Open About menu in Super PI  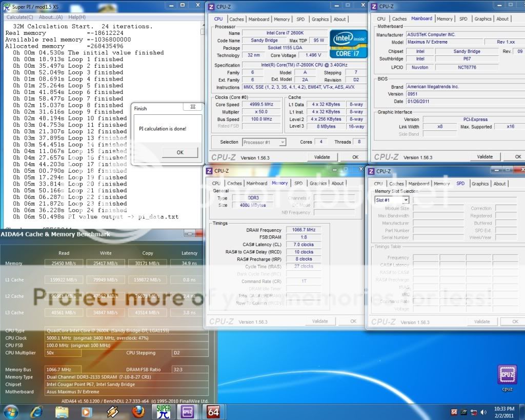click(51, 17)
